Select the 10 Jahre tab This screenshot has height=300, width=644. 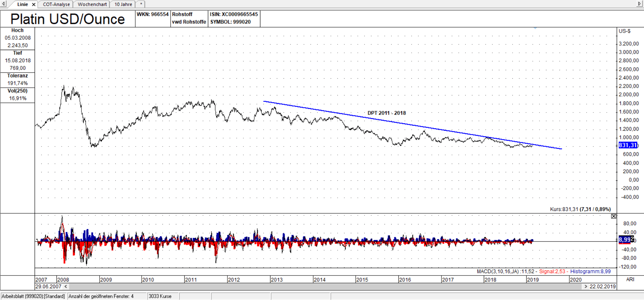tap(123, 4)
